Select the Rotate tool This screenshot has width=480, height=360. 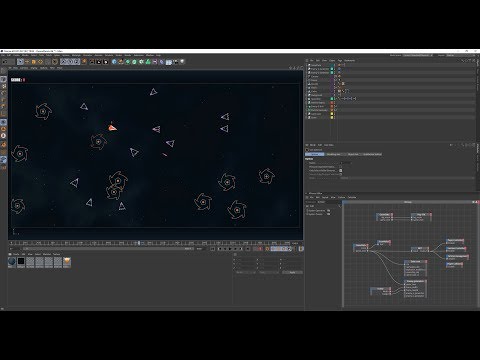[40, 62]
